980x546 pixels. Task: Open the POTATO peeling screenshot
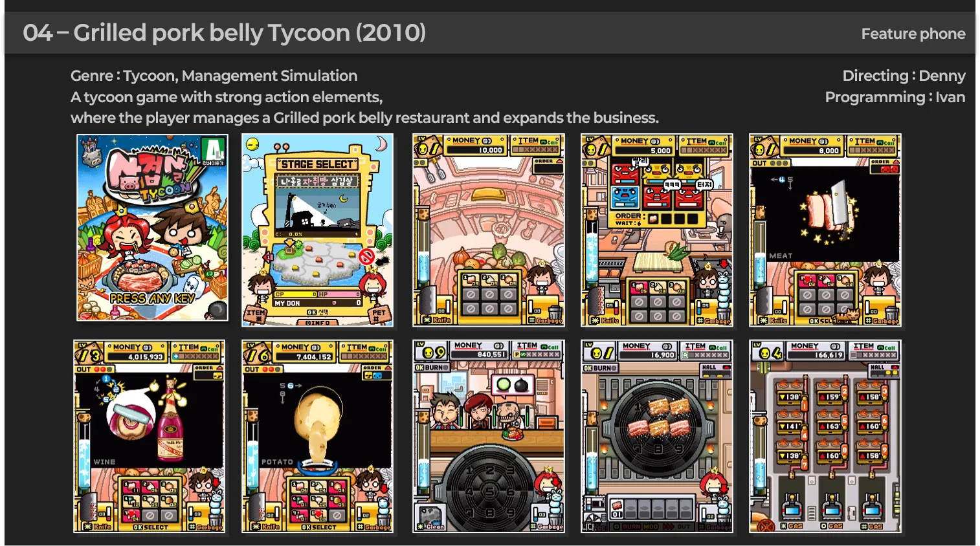coord(317,436)
